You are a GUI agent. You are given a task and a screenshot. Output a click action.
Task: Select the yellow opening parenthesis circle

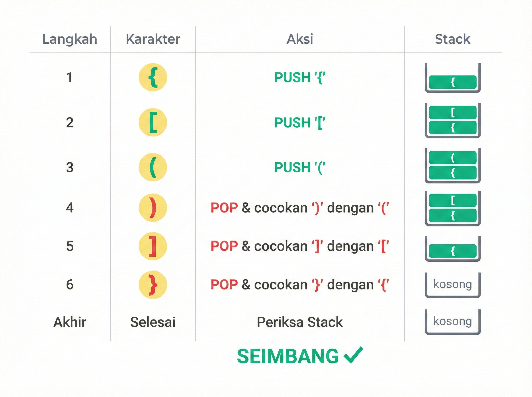coord(153,167)
